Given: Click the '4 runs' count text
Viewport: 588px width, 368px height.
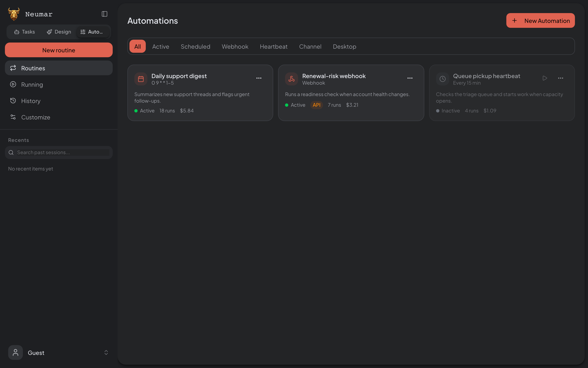Looking at the screenshot, I should [472, 111].
